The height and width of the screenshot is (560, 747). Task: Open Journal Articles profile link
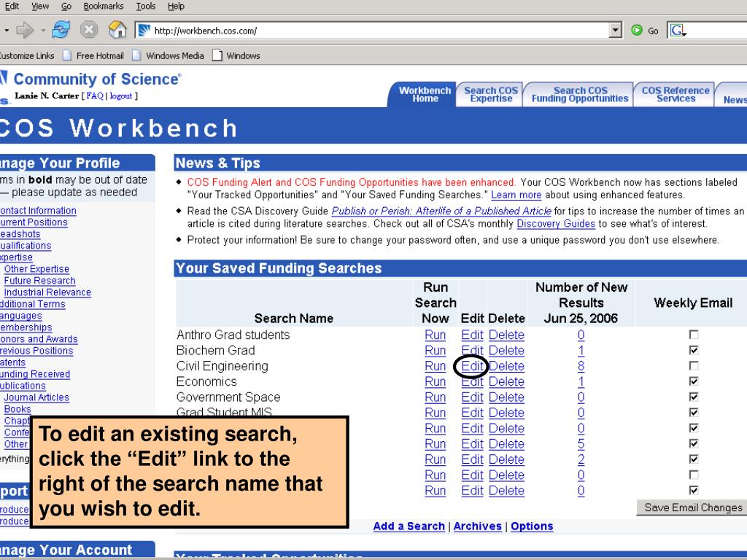[36, 397]
